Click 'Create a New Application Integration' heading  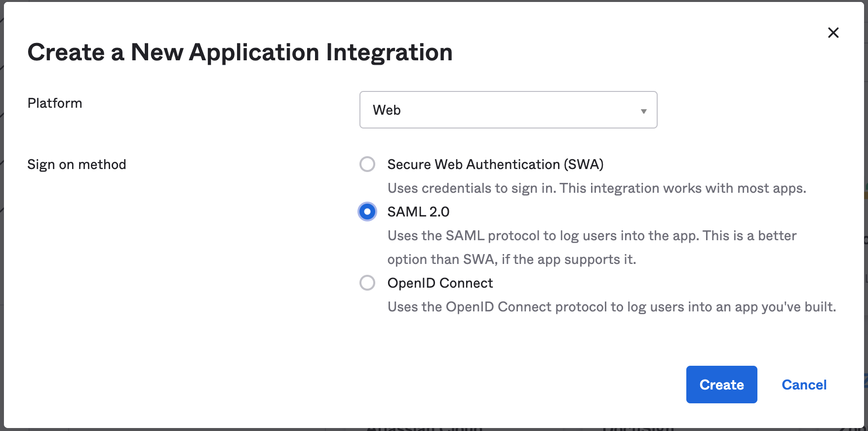[x=240, y=52]
